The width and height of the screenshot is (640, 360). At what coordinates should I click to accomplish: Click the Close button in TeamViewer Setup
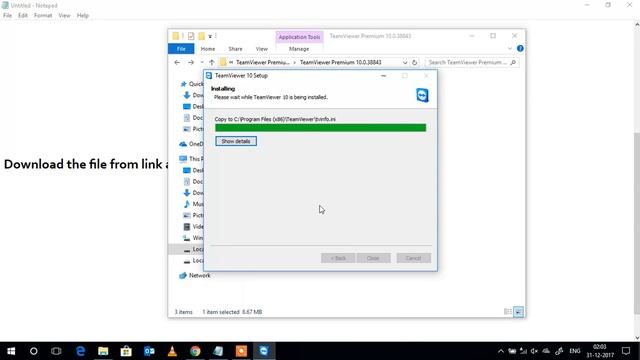(x=373, y=258)
